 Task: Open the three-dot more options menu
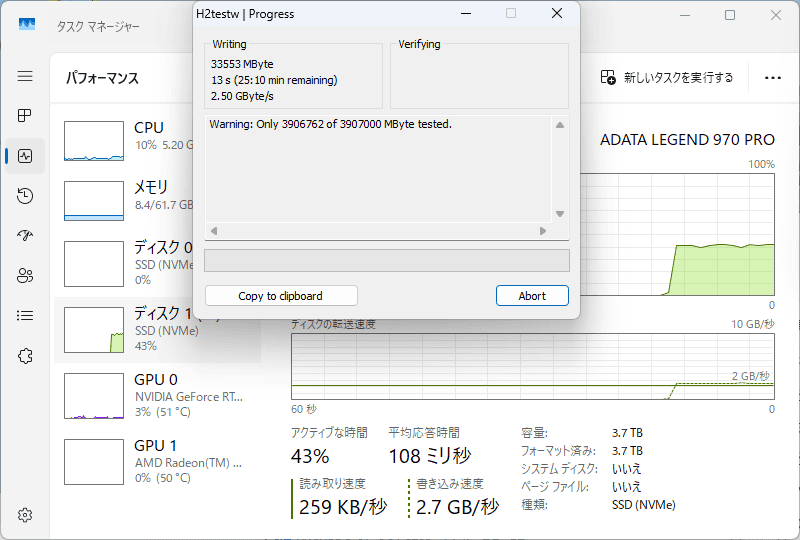(x=772, y=77)
